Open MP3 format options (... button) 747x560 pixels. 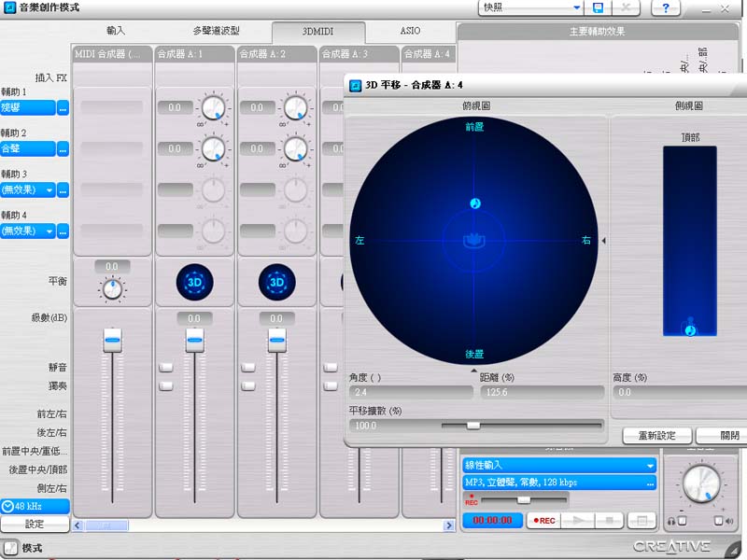(650, 483)
